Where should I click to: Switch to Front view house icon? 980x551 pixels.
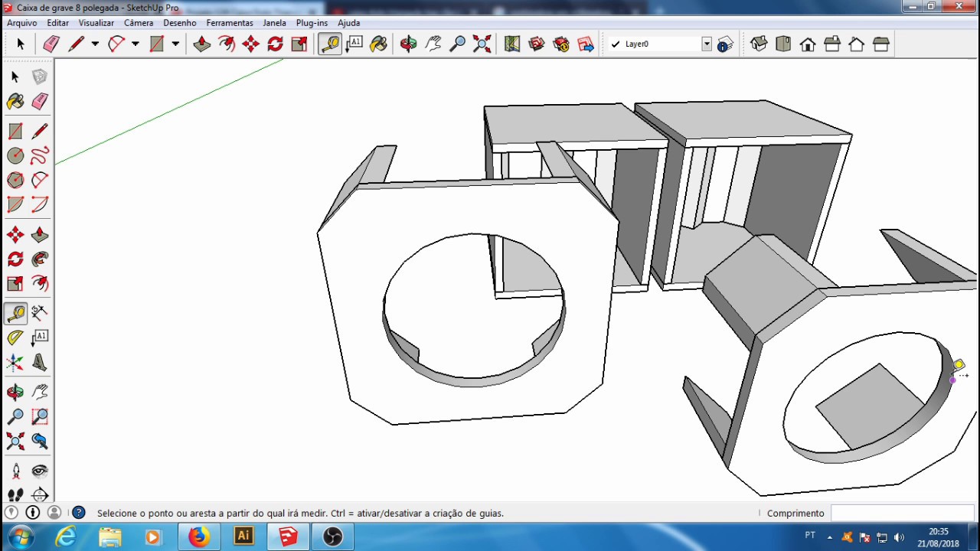pyautogui.click(x=808, y=44)
